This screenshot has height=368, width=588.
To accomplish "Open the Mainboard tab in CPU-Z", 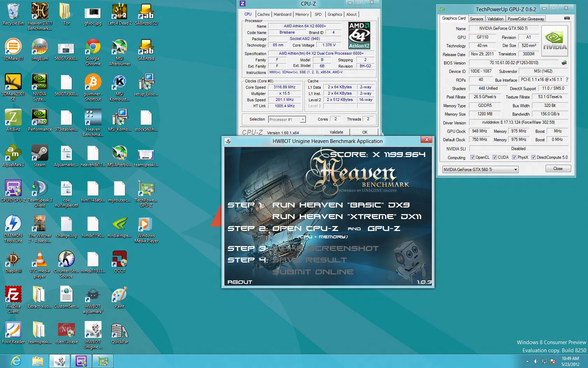I will pyautogui.click(x=282, y=14).
